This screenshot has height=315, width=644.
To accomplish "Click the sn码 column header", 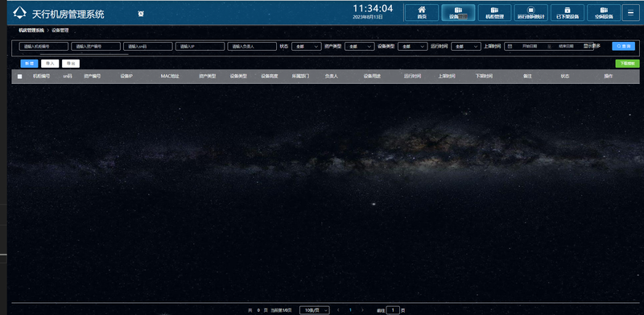I will pyautogui.click(x=68, y=76).
